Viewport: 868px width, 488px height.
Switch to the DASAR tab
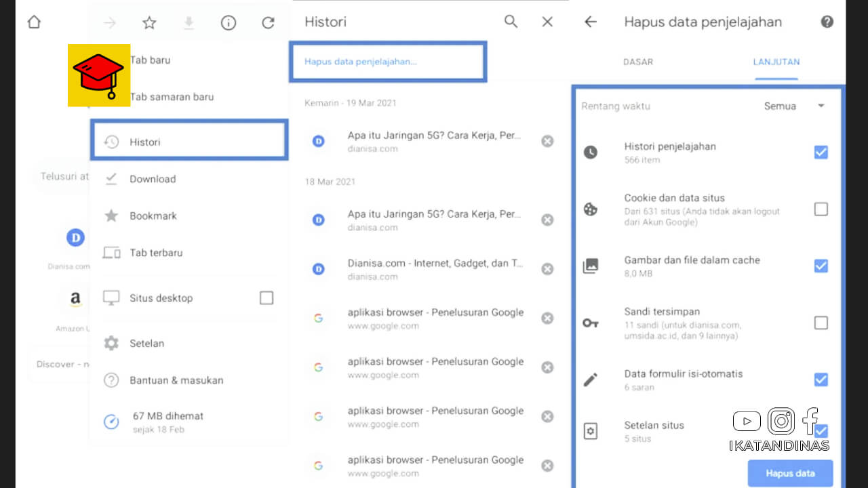[638, 62]
